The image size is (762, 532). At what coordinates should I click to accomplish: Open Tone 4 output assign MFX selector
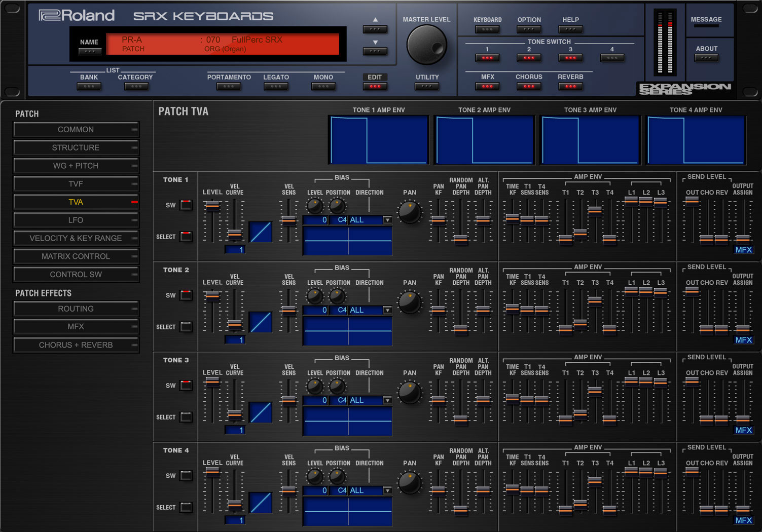pyautogui.click(x=744, y=520)
